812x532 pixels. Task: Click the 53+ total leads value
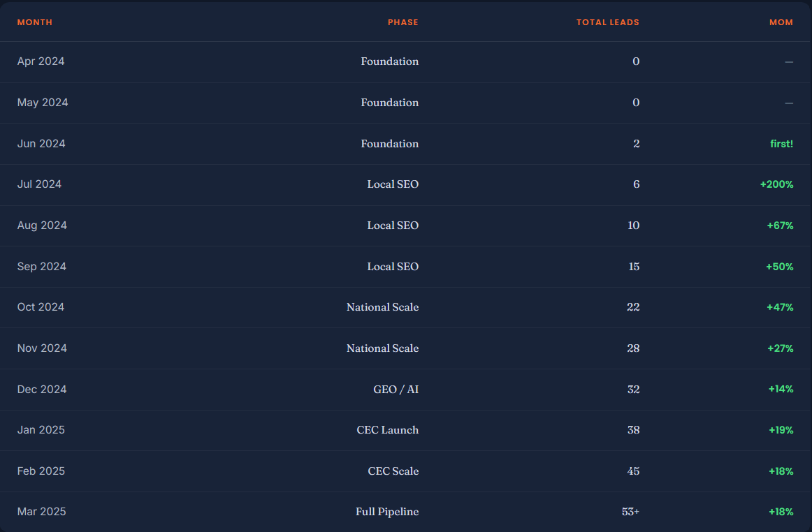click(630, 512)
